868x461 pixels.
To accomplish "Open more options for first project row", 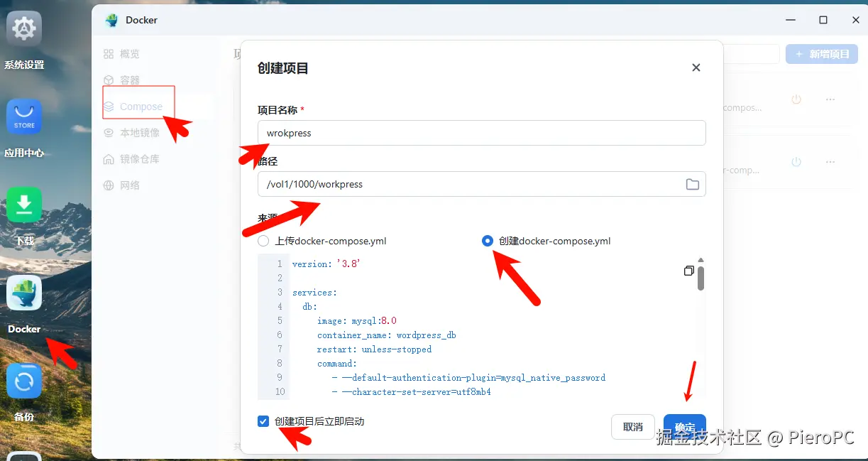I will click(830, 99).
